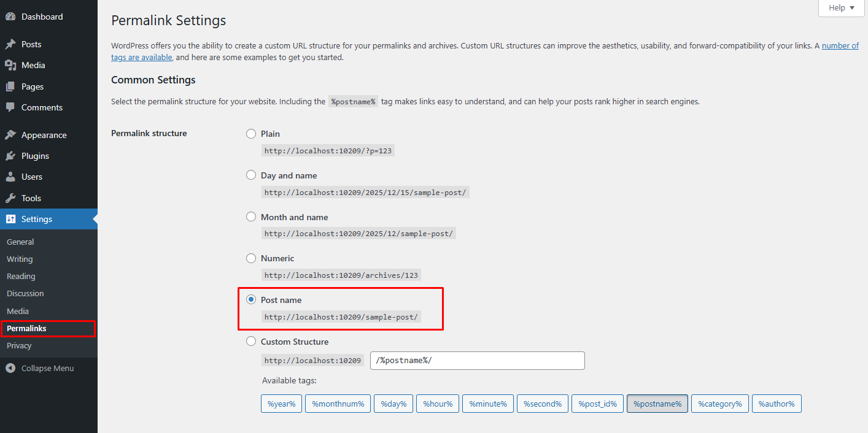Image resolution: width=868 pixels, height=433 pixels.
Task: Add the %year% tag to structure
Action: click(x=281, y=404)
